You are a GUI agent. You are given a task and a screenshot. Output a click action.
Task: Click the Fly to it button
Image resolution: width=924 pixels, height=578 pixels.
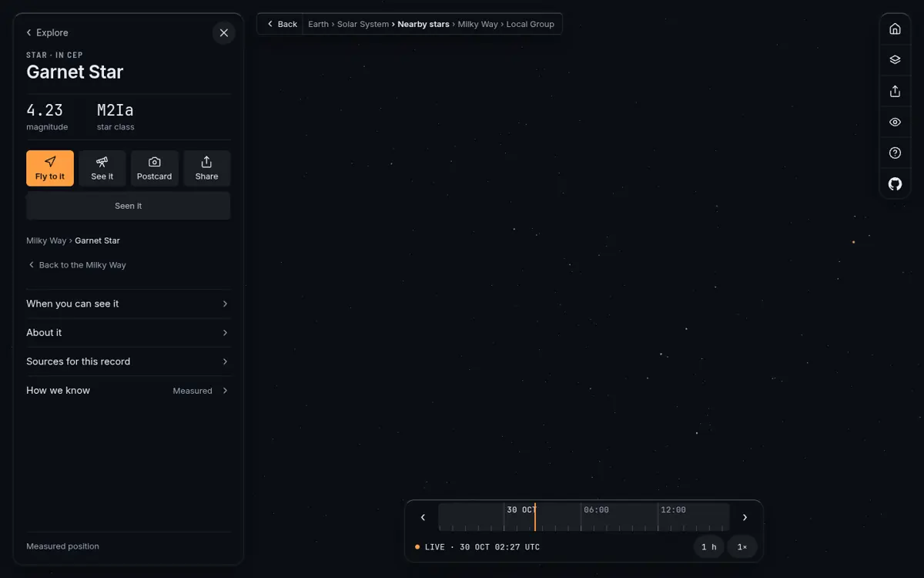(50, 168)
